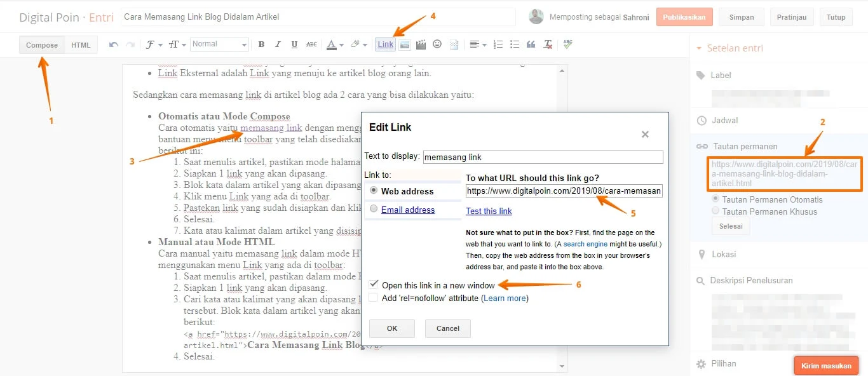
Task: Switch to the HTML tab
Action: [81, 44]
